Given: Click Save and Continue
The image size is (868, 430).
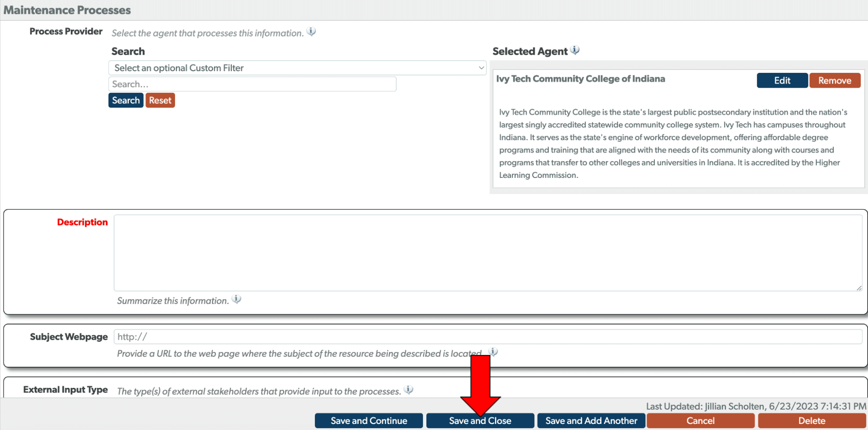Looking at the screenshot, I should 368,420.
